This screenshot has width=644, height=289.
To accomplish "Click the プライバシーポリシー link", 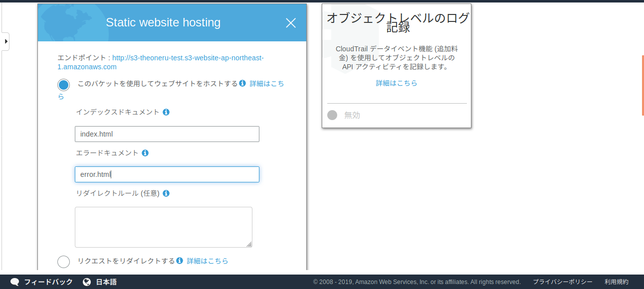I will pos(562,282).
